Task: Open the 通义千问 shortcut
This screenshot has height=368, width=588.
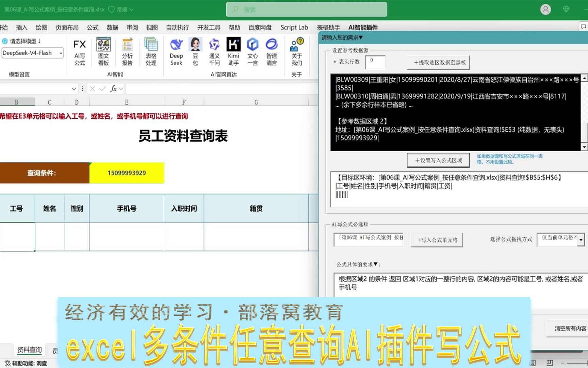Action: pyautogui.click(x=214, y=52)
